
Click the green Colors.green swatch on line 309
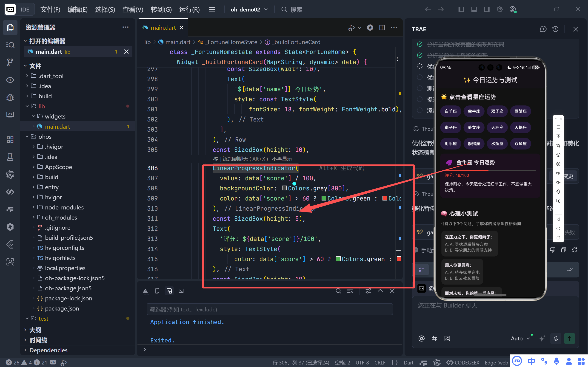point(323,198)
